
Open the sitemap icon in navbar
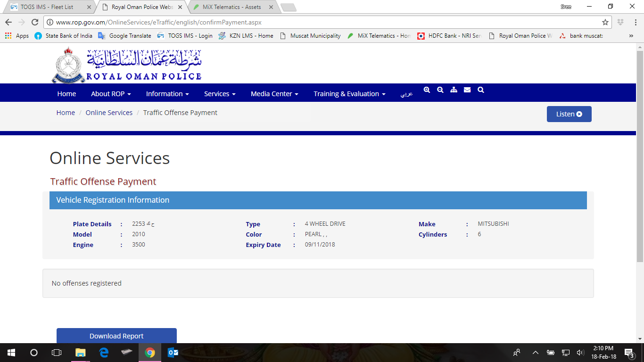pyautogui.click(x=454, y=90)
